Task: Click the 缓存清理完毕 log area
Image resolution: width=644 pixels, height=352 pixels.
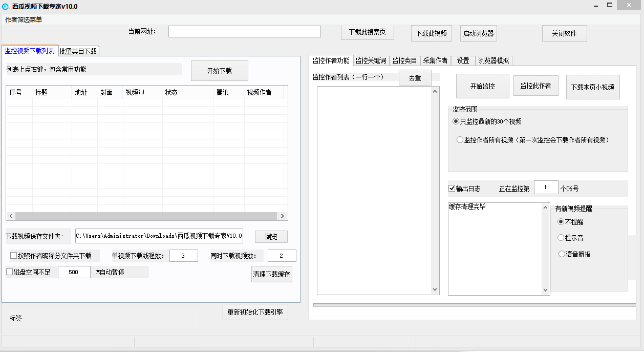Action: tap(495, 249)
